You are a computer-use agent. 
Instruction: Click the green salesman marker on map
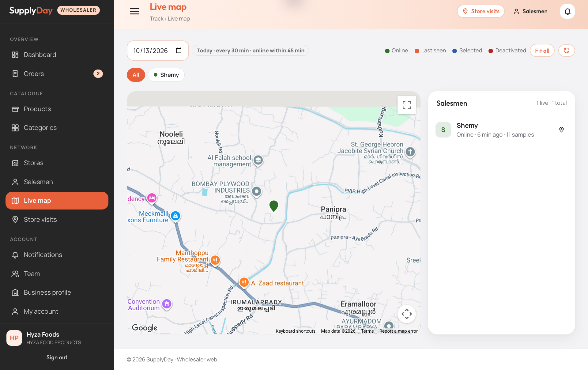click(274, 206)
